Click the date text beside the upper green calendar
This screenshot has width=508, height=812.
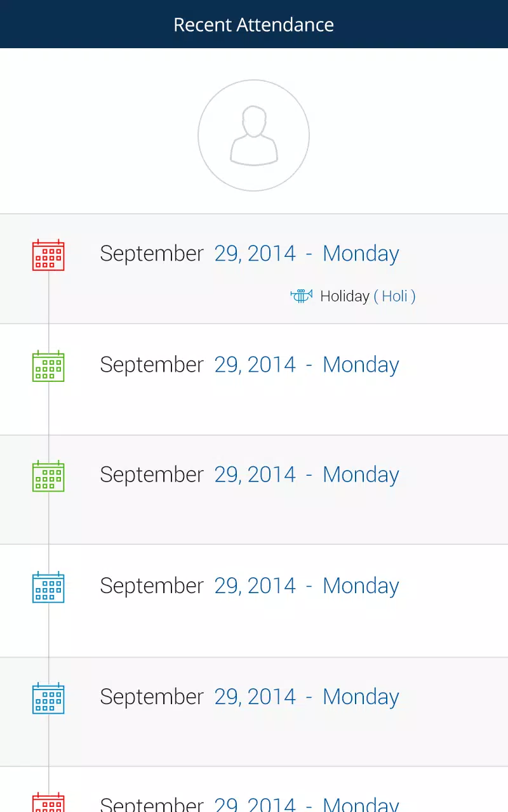click(250, 365)
